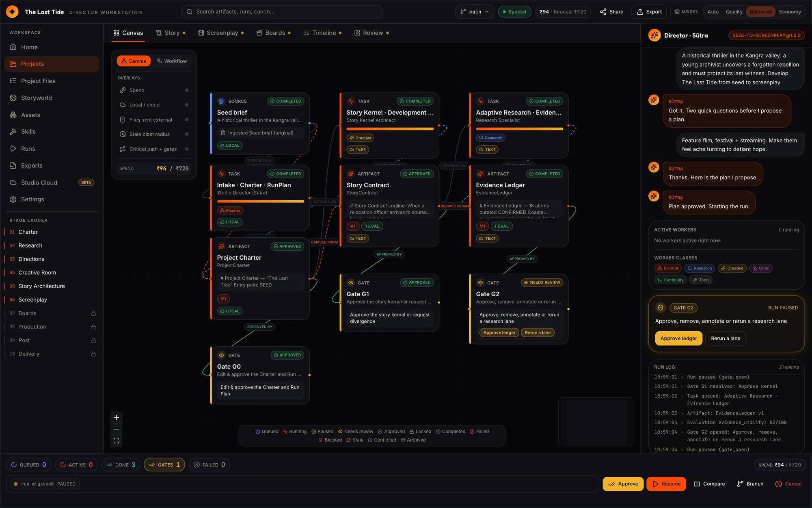
Task: Select the Canvas tab
Action: (128, 33)
